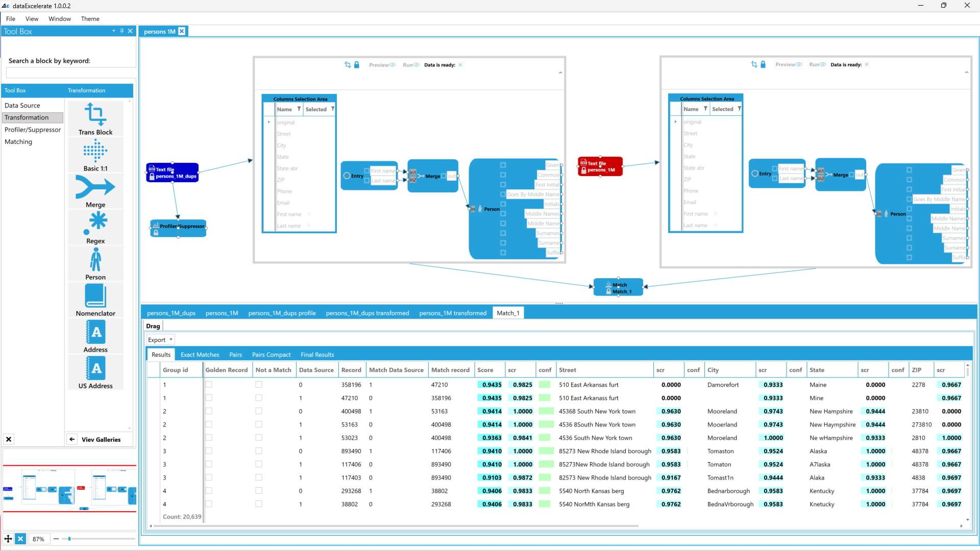Adjust the canvas zoom slider
Screen dimensions: 980x551
69,539
